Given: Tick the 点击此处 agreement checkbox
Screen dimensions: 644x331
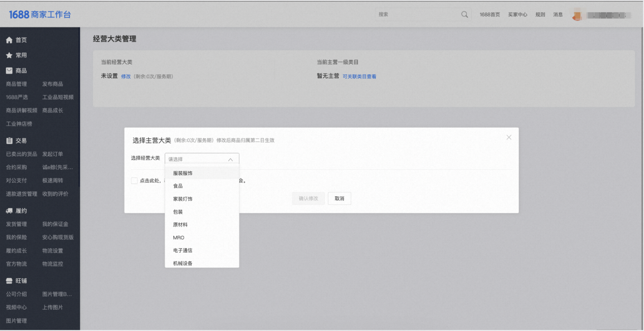Looking at the screenshot, I should point(134,180).
